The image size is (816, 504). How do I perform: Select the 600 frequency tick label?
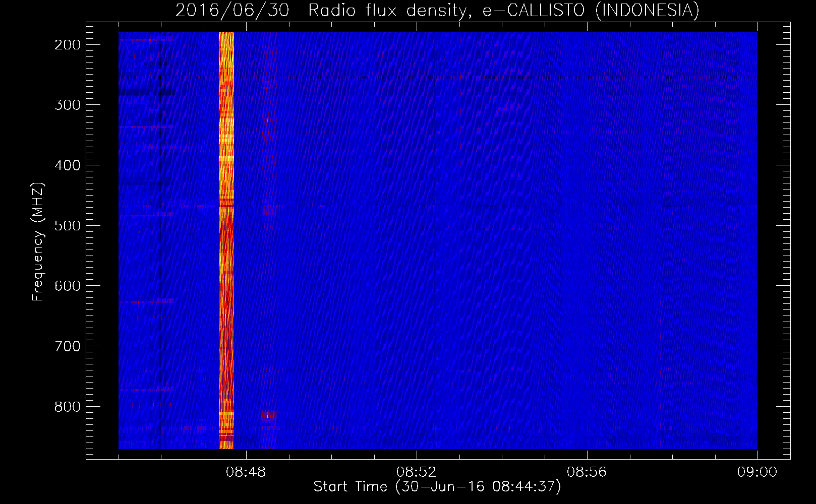[x=68, y=286]
